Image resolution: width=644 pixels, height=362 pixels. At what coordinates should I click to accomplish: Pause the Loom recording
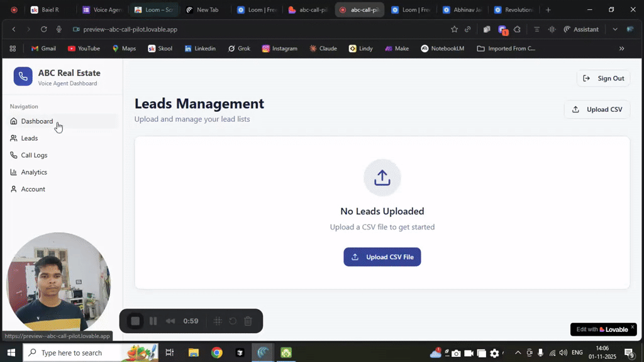point(153,321)
